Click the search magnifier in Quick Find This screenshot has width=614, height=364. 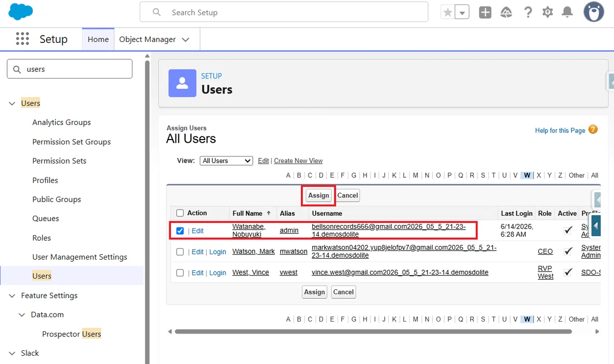[17, 69]
